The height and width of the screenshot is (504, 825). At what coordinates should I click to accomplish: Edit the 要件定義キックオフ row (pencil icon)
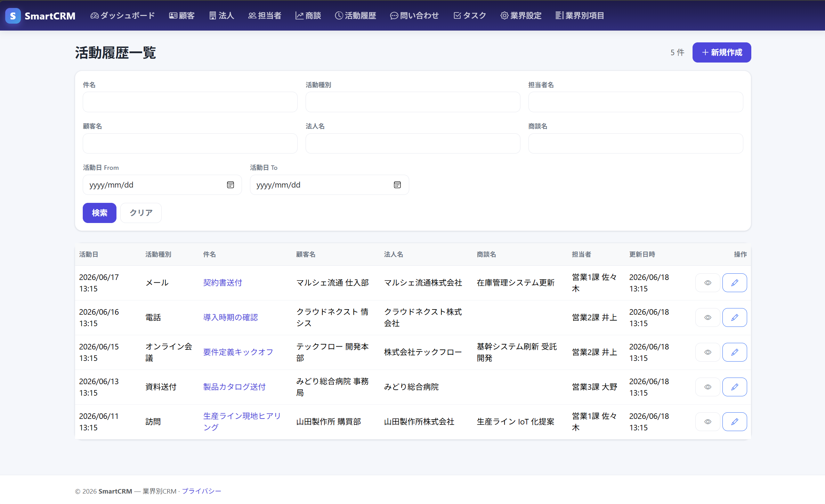point(734,352)
